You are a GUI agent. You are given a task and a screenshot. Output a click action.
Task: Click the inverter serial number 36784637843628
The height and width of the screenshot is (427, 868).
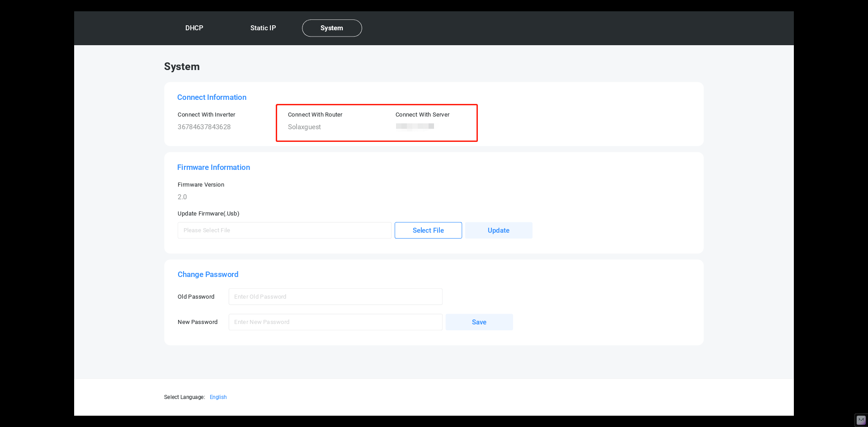click(204, 127)
